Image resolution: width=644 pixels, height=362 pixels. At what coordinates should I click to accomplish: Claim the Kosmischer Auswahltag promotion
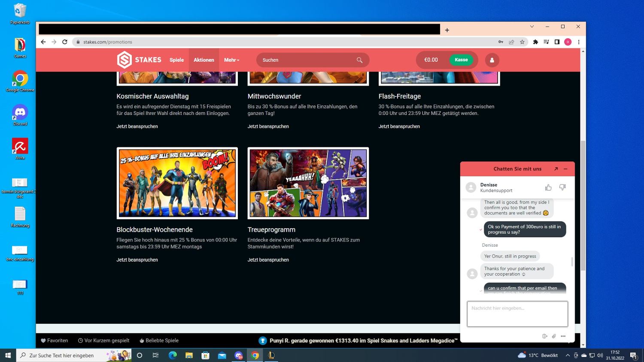coord(137,127)
